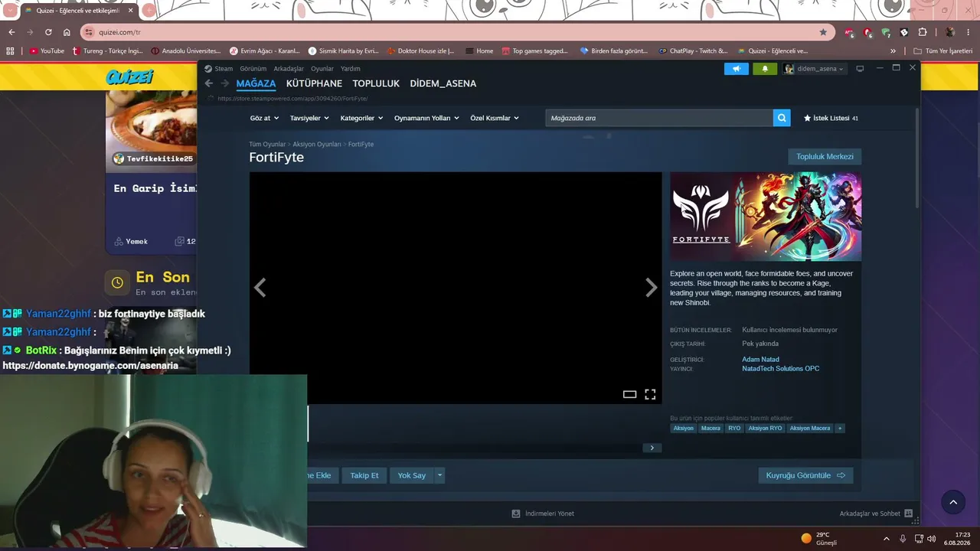Click the Steam logo menu icon

(208, 69)
